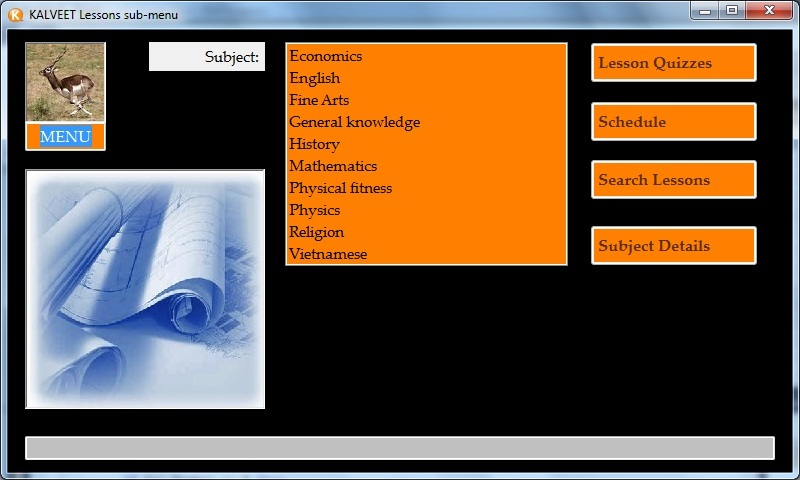Open the Schedule button
The width and height of the screenshot is (800, 480).
[x=673, y=121]
